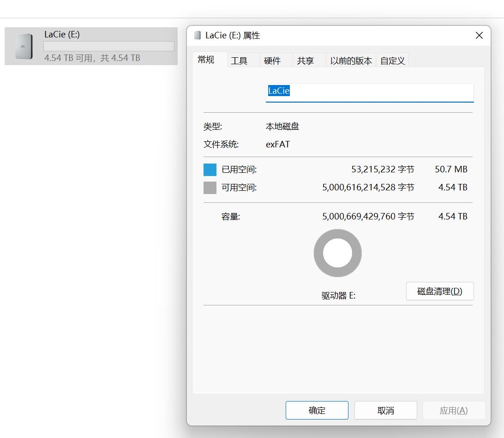Click the blue used space color square

(x=209, y=169)
